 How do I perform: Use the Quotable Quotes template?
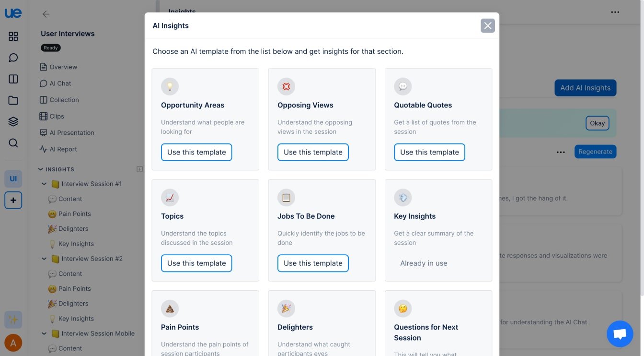click(429, 152)
